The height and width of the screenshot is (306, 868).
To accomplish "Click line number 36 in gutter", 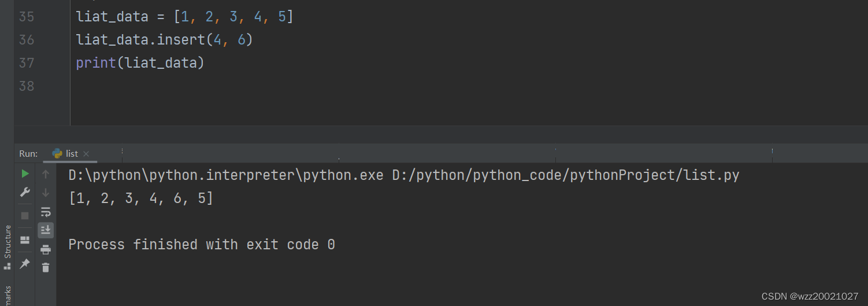I will pos(27,40).
